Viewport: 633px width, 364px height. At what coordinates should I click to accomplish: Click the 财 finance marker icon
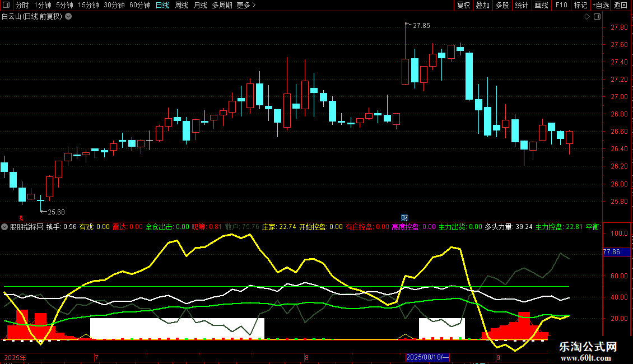click(x=404, y=217)
